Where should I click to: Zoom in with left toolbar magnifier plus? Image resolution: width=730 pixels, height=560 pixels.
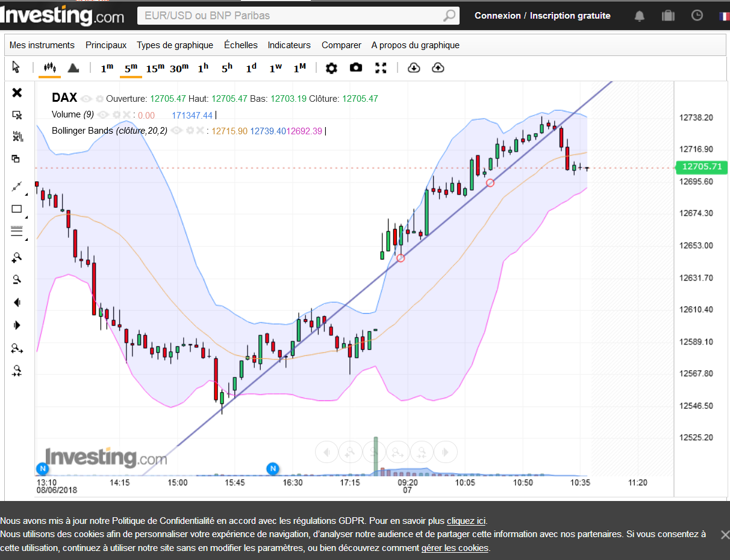pos(17,257)
